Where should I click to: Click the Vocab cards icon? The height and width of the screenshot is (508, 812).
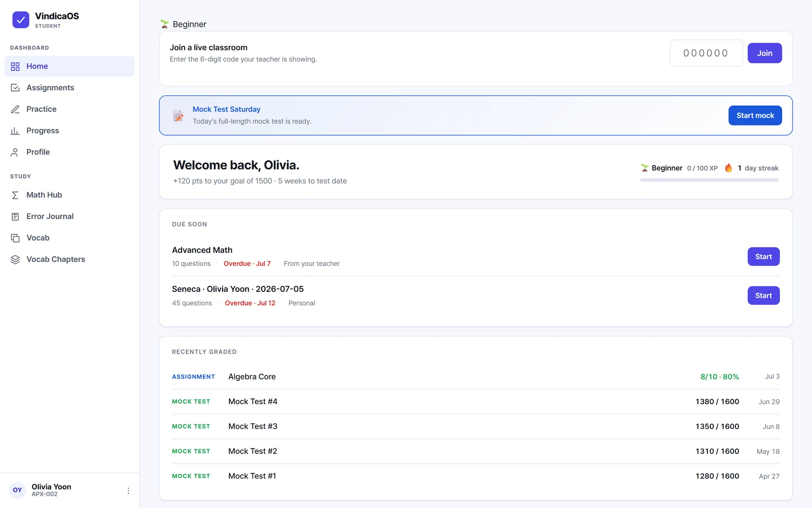15,238
